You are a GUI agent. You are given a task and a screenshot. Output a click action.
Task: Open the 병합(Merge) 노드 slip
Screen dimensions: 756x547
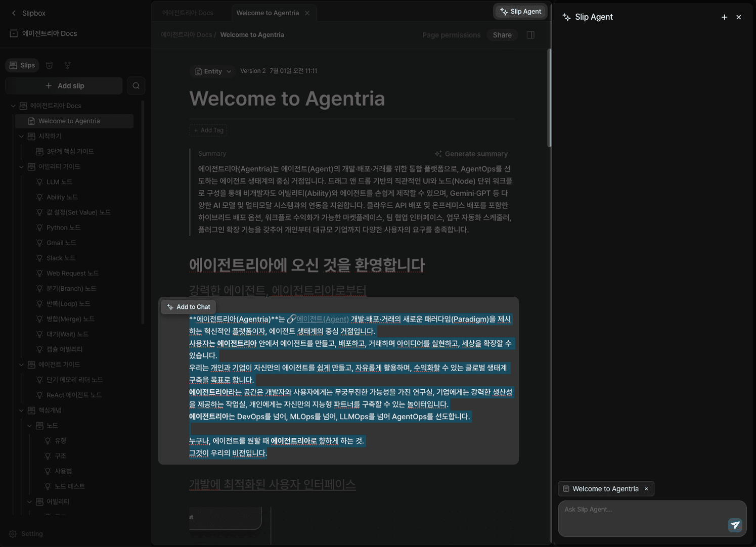pyautogui.click(x=70, y=319)
